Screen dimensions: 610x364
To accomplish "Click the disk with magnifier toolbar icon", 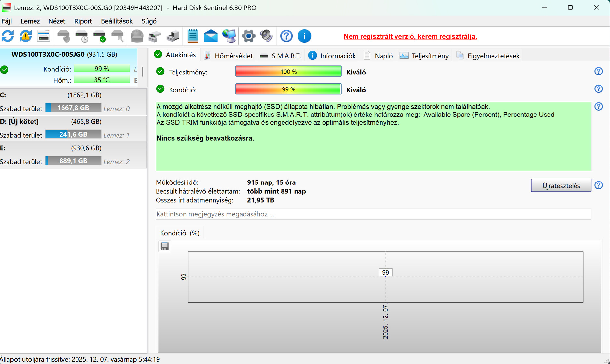I will point(117,36).
